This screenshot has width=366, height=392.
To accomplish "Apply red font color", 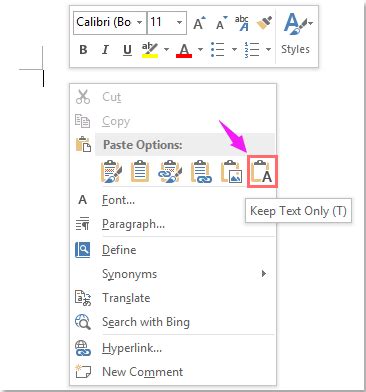I will click(x=184, y=50).
